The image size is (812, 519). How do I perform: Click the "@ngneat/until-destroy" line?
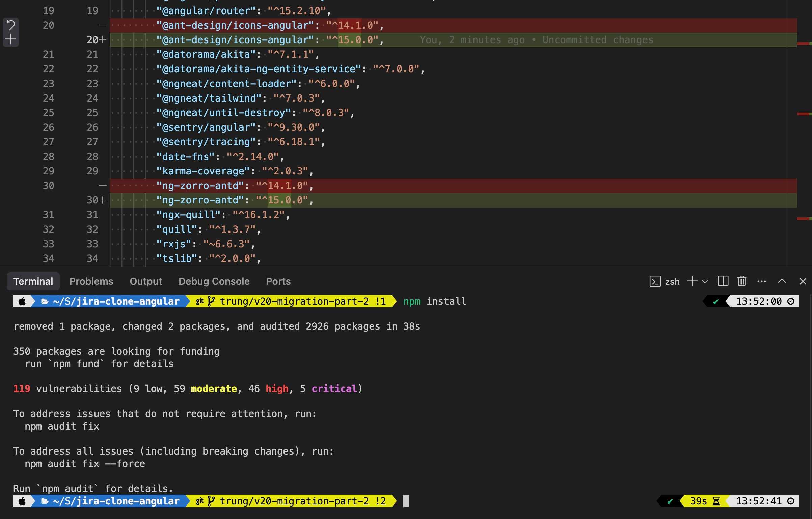tap(255, 113)
